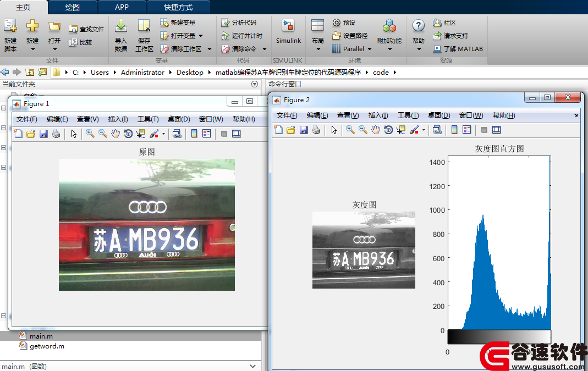
Task: Toggle Zoom In tool in Figure 2
Action: (x=350, y=130)
